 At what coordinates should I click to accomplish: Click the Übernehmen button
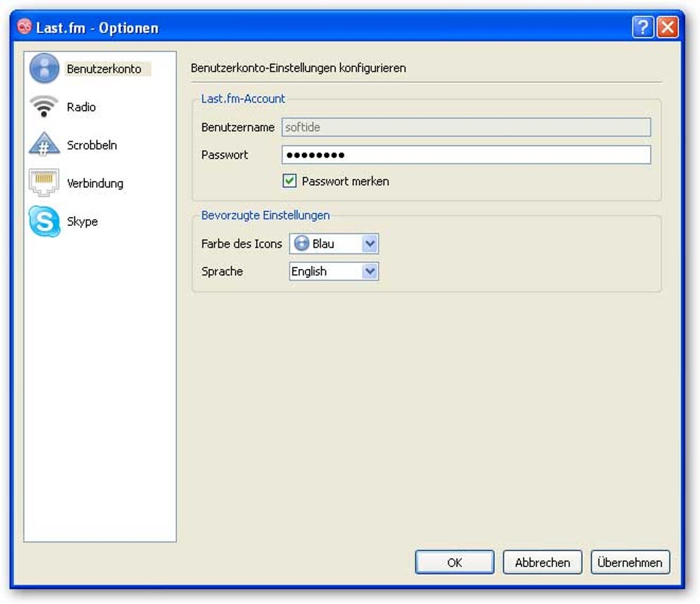pos(630,562)
